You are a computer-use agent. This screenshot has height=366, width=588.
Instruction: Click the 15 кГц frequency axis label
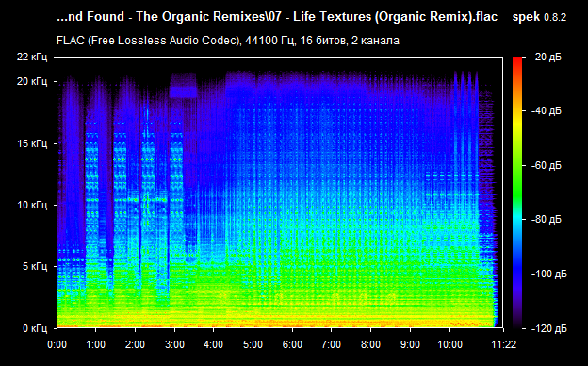(32, 143)
